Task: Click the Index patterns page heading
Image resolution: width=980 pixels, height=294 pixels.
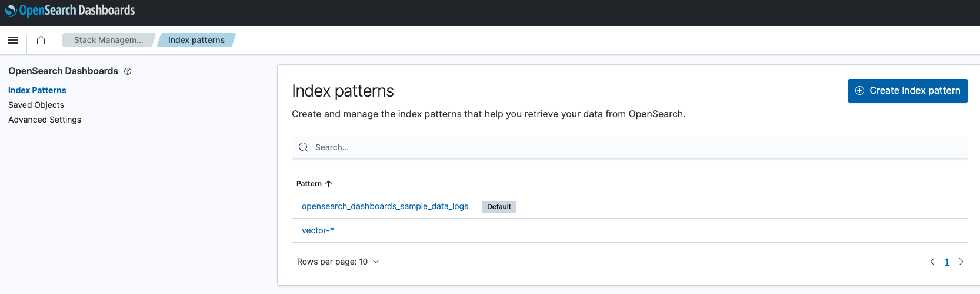Action: pyautogui.click(x=343, y=91)
